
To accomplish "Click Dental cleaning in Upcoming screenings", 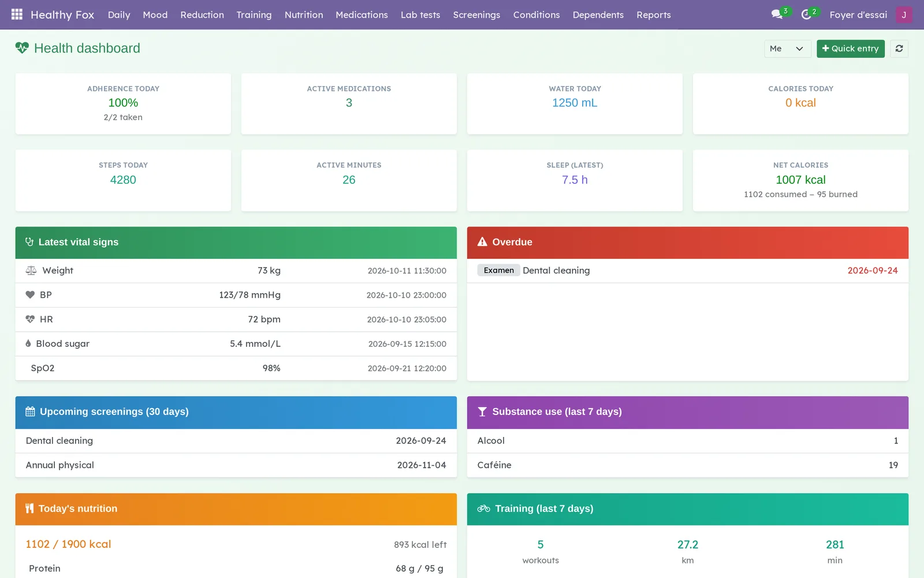I will [x=59, y=440].
